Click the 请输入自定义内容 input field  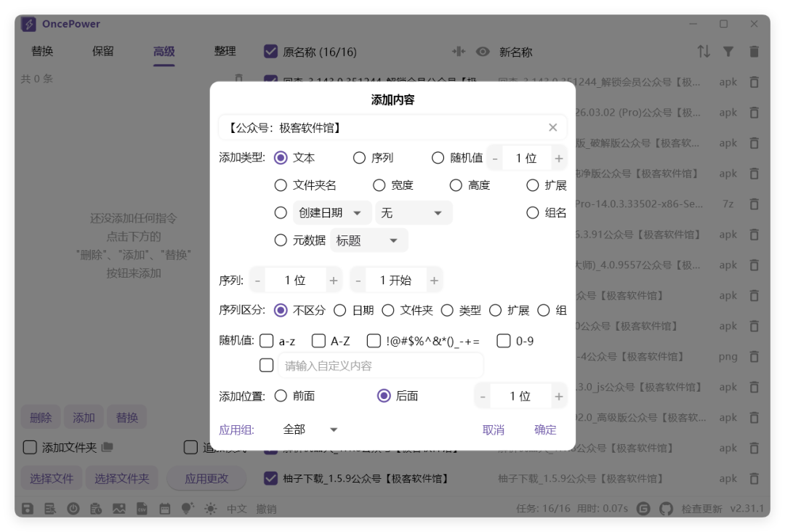tap(380, 366)
